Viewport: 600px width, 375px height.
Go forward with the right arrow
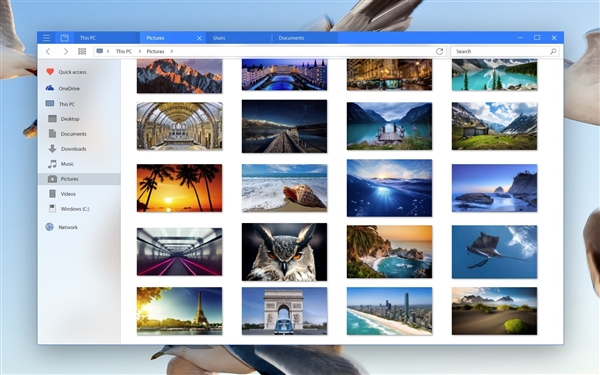(x=65, y=51)
